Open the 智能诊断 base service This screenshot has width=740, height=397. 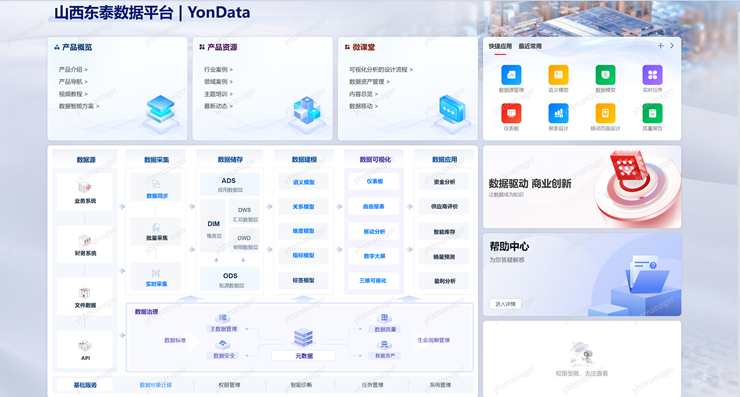click(x=301, y=385)
